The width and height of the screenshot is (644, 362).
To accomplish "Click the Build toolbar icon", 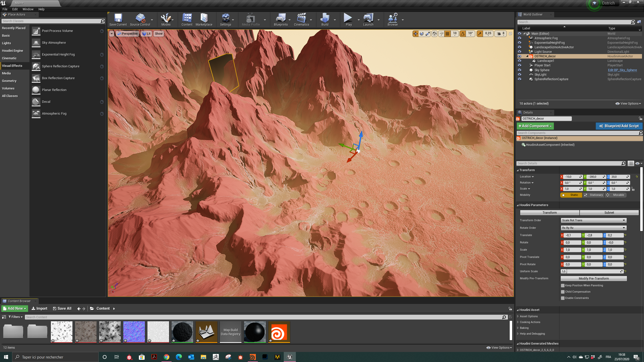I will point(325,20).
